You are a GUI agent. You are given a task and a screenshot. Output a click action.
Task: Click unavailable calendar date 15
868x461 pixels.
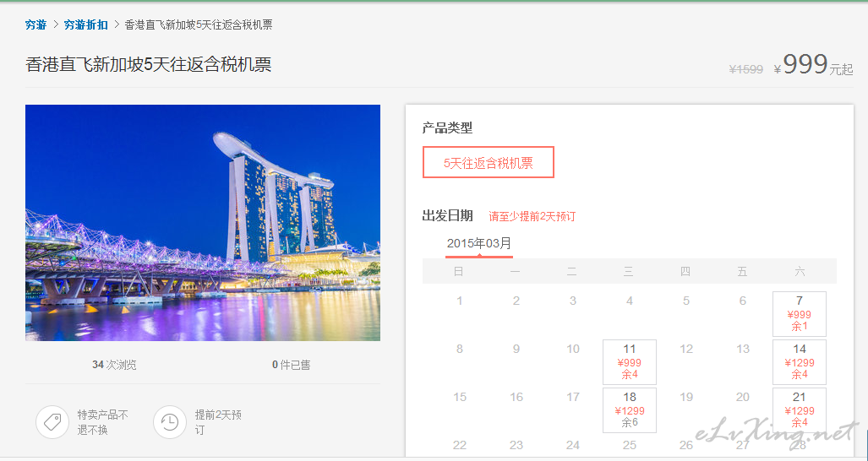(460, 397)
